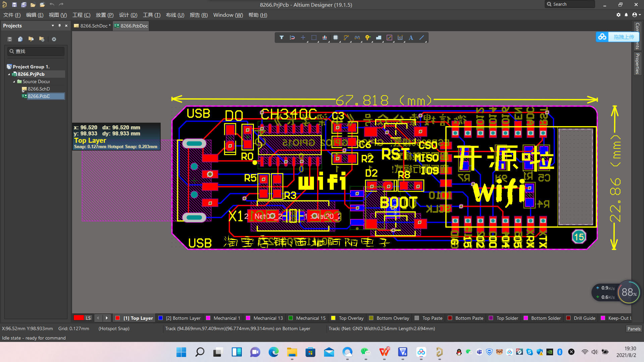Open the user account dropdown
Screen dimensions: 644x362
(636, 15)
